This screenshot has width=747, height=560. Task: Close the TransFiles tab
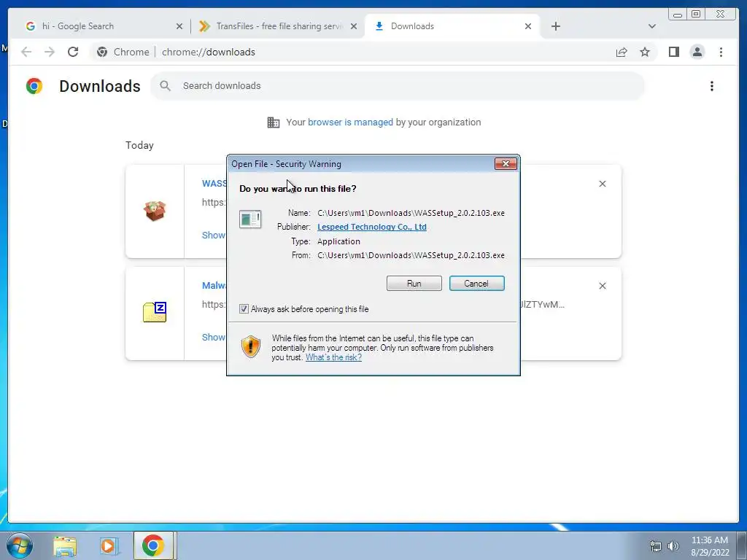pyautogui.click(x=354, y=27)
